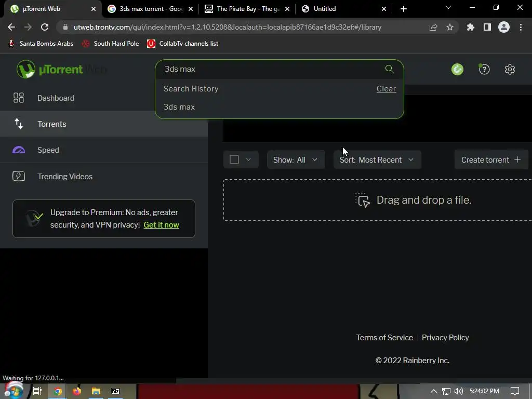The width and height of the screenshot is (532, 399).
Task: Click the Get it now premium link
Action: [x=161, y=225]
